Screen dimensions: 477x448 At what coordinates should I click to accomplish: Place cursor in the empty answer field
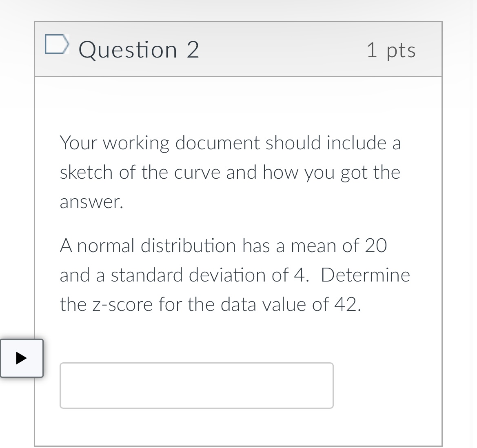point(197,385)
